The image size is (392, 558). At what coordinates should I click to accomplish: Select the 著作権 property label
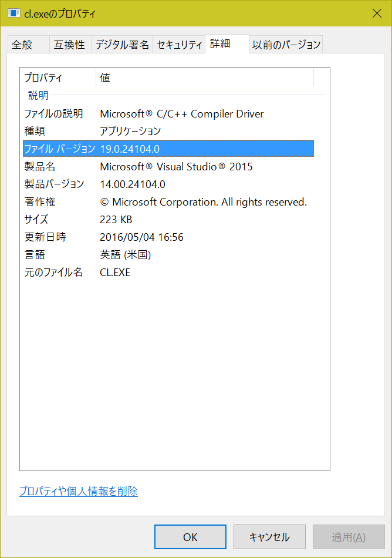40,202
